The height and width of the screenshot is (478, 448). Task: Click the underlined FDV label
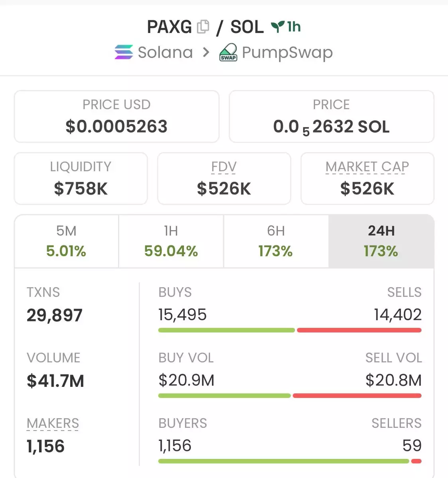coord(224,167)
